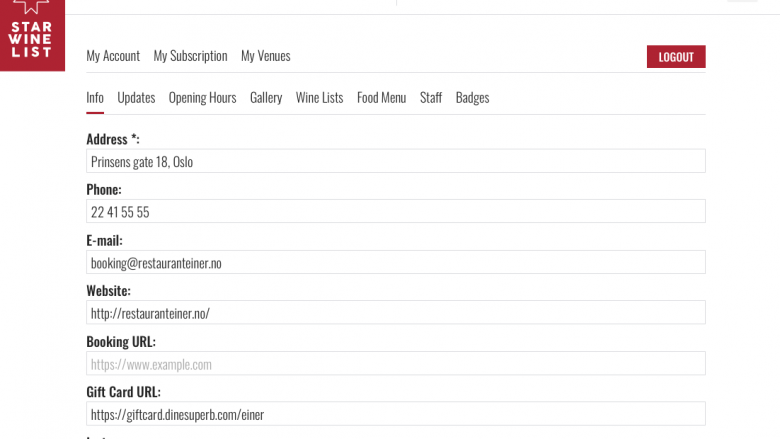
Task: Click the Gift Card URL field
Action: point(395,414)
